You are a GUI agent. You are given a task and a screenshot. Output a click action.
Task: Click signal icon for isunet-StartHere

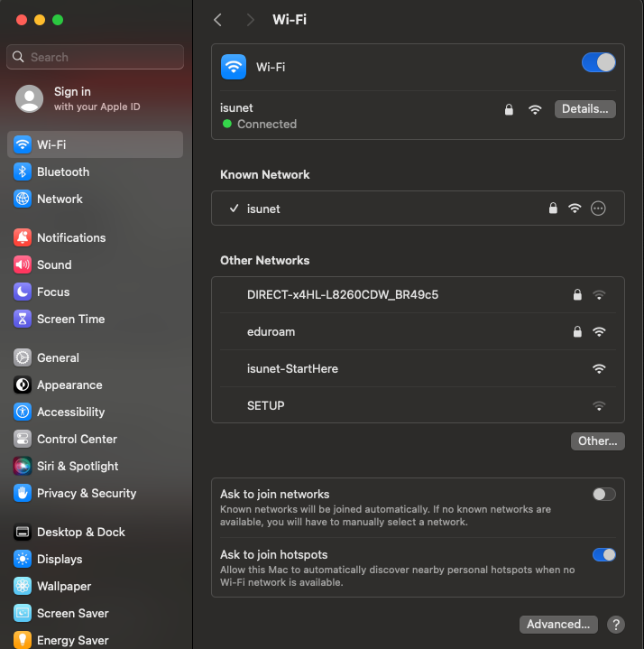point(599,368)
